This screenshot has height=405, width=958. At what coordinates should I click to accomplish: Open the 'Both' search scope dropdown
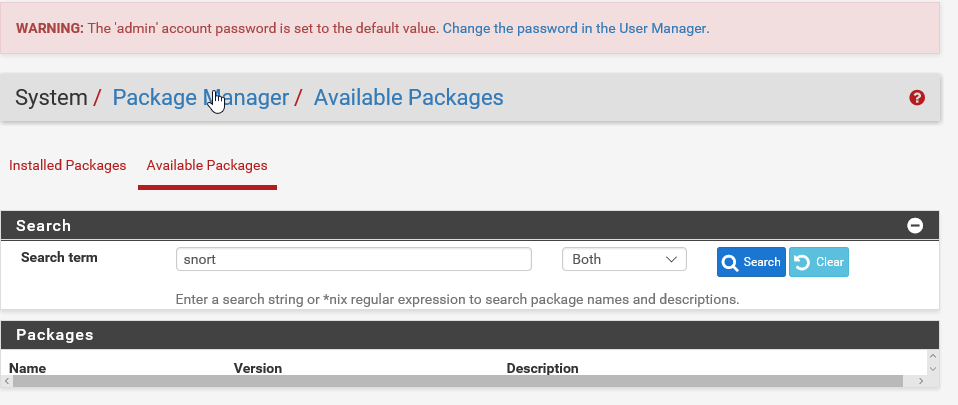click(624, 260)
